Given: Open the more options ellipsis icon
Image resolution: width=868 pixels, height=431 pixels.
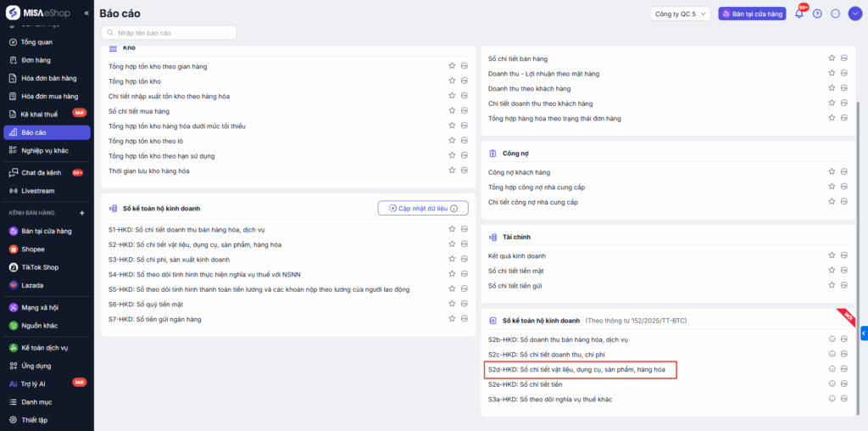Looking at the screenshot, I should click(x=836, y=14).
